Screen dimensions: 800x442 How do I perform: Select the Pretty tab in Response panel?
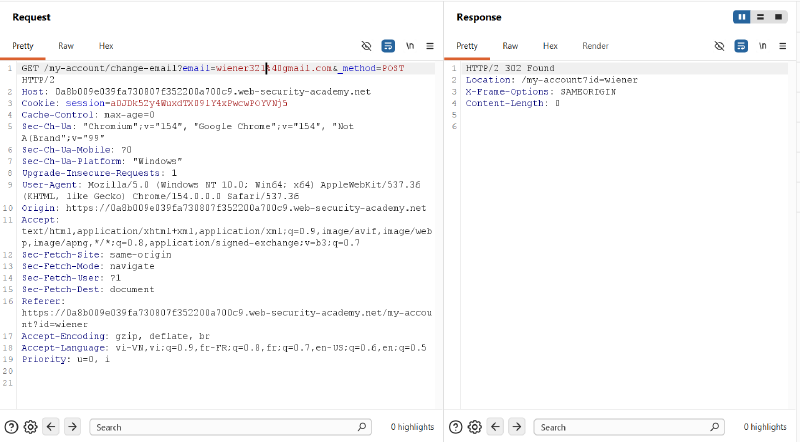pos(467,46)
